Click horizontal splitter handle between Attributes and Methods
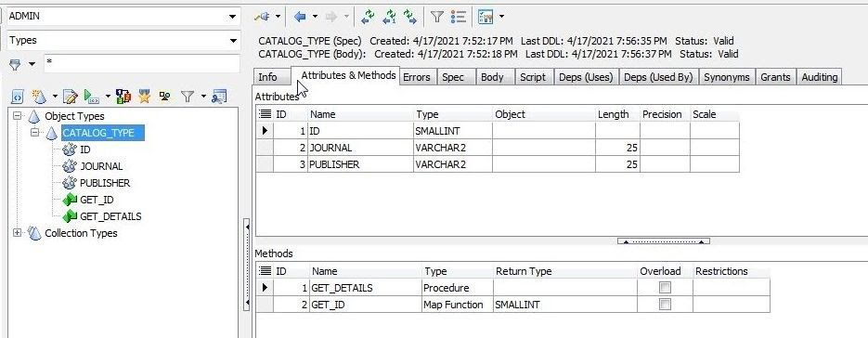Viewport: 868px width, 338px height. click(x=664, y=241)
